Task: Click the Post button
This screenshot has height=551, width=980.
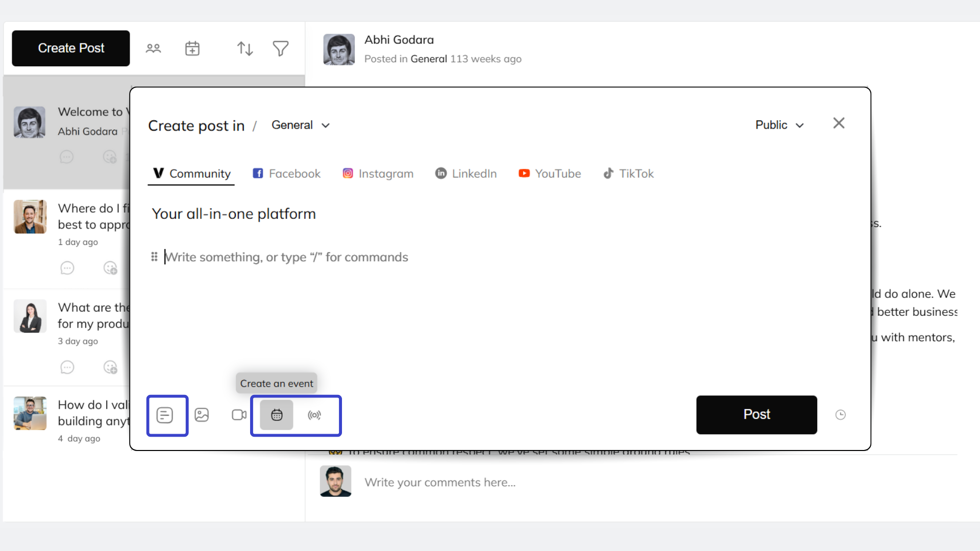Action: pyautogui.click(x=756, y=415)
